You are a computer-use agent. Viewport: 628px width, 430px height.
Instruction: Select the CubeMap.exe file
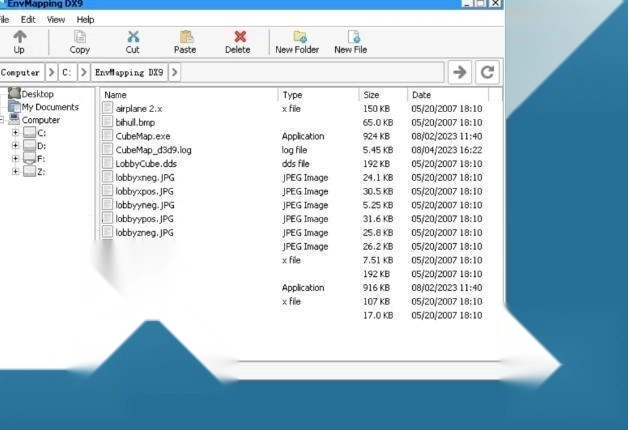[x=143, y=136]
